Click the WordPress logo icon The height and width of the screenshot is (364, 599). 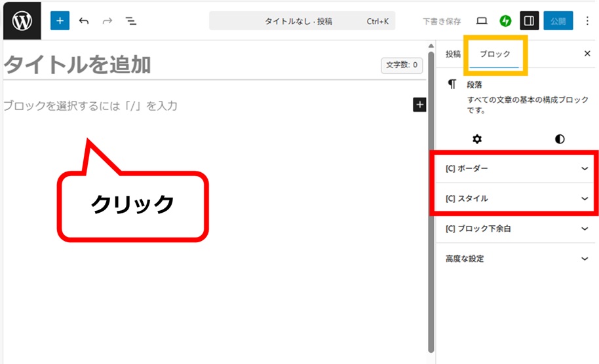(x=22, y=21)
